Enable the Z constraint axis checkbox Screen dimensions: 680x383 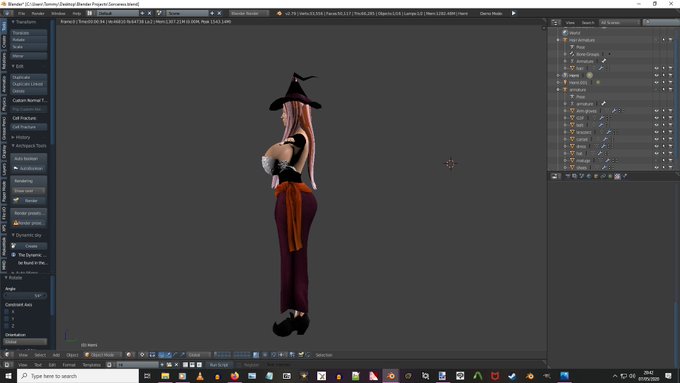tap(7, 325)
